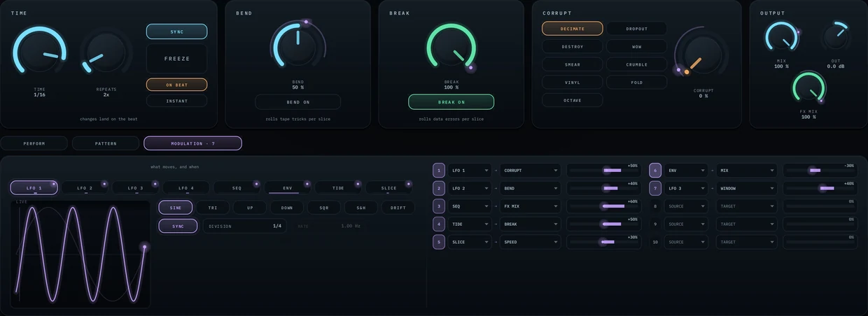Screen dimensions: 868x316
Task: Select the OCTAVE corrupt mode
Action: tap(572, 100)
